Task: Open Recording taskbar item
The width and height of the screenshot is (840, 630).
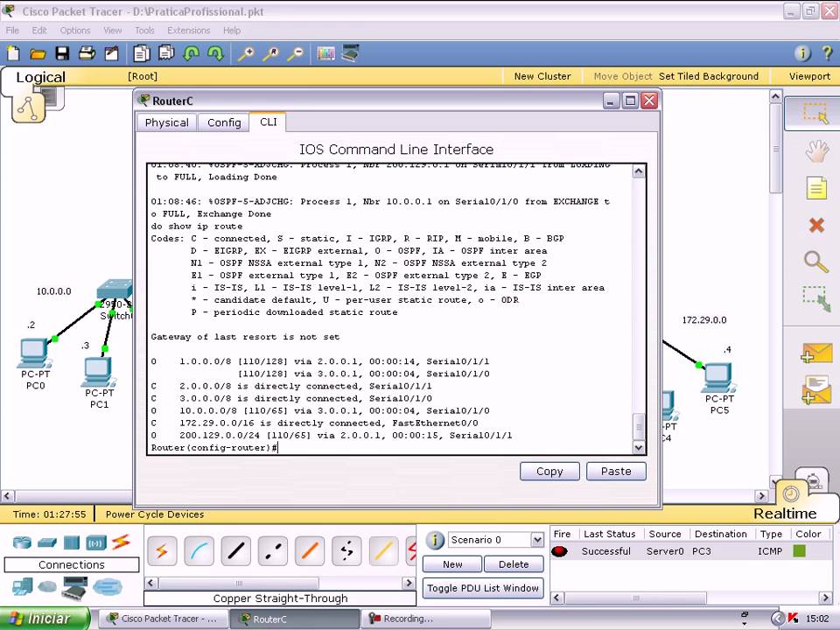Action: pyautogui.click(x=426, y=619)
